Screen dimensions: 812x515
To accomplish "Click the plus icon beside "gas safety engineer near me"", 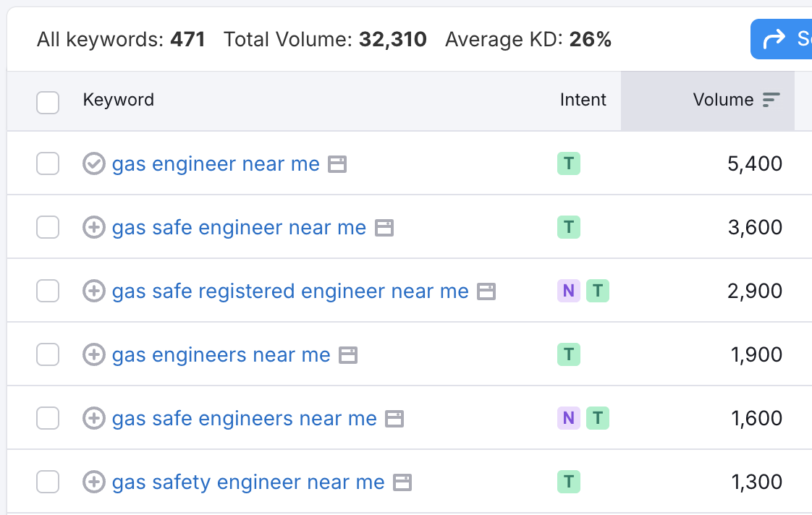I will (x=93, y=482).
